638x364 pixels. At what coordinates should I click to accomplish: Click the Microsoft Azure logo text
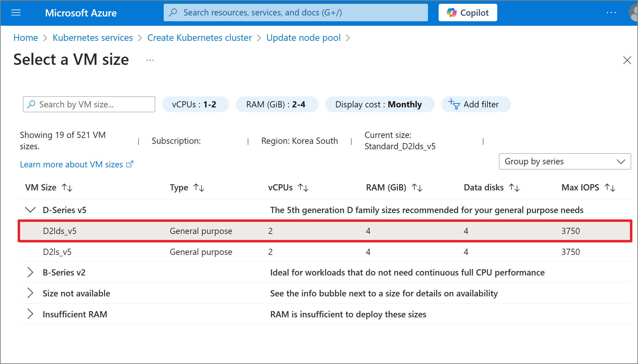pyautogui.click(x=81, y=13)
